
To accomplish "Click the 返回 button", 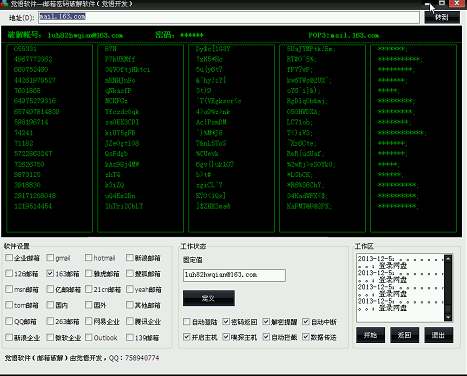I will point(404,335).
